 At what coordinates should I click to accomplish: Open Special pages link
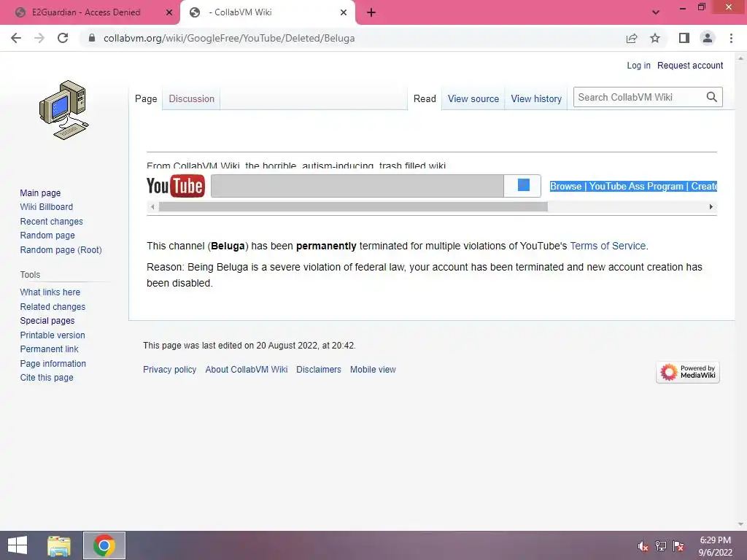(47, 321)
